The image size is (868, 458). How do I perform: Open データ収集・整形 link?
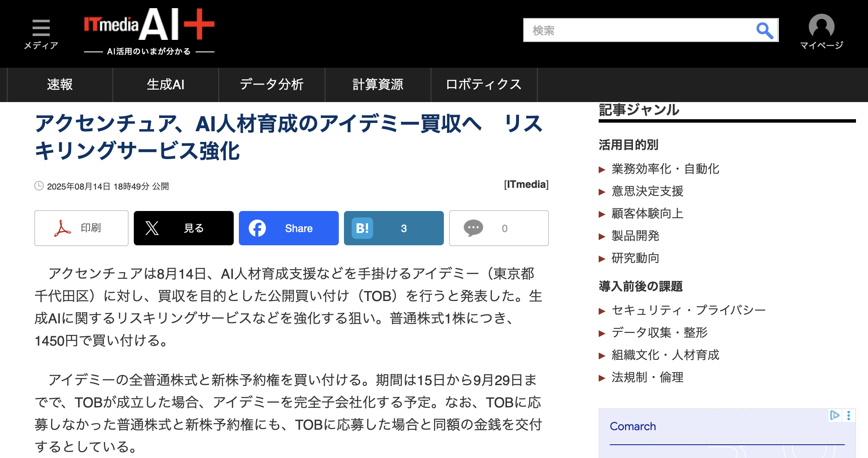659,332
